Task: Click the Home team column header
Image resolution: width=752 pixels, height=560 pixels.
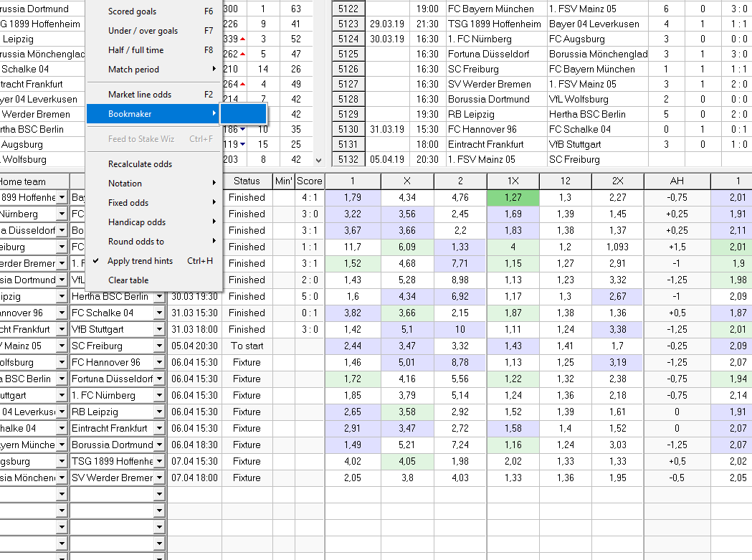Action: coord(34,181)
